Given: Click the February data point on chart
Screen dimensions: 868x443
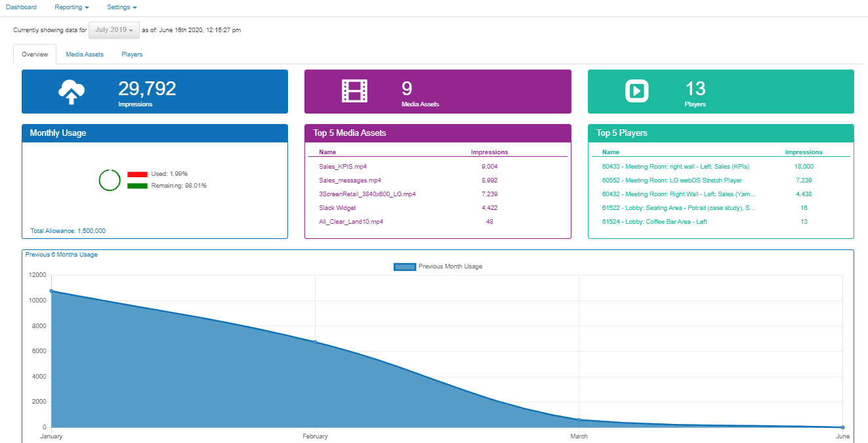Looking at the screenshot, I should 315,342.
